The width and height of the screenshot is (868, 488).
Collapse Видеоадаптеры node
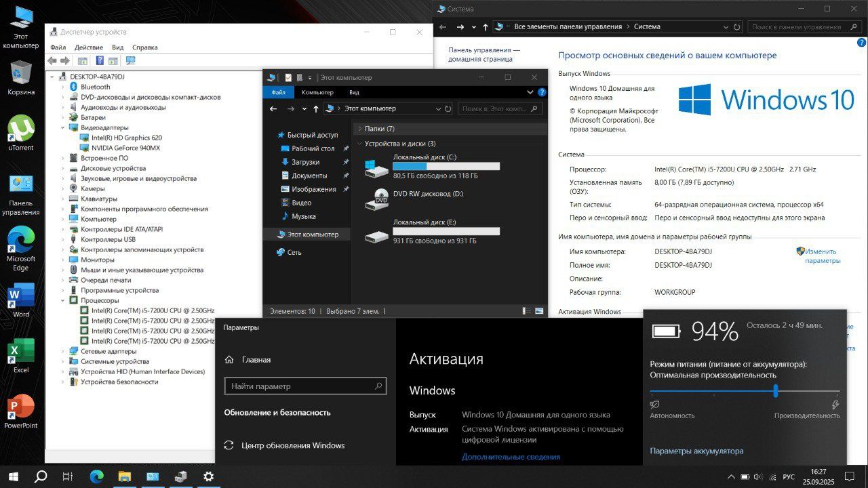pyautogui.click(x=64, y=127)
